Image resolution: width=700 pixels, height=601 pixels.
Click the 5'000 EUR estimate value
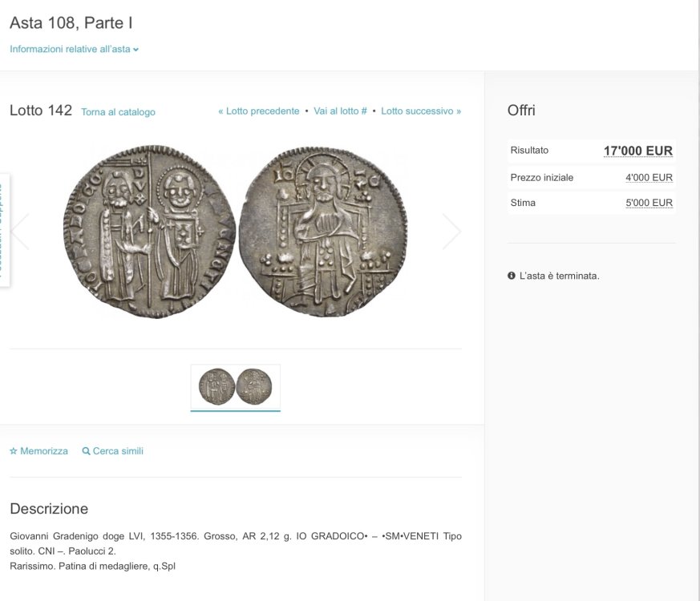[x=649, y=203]
